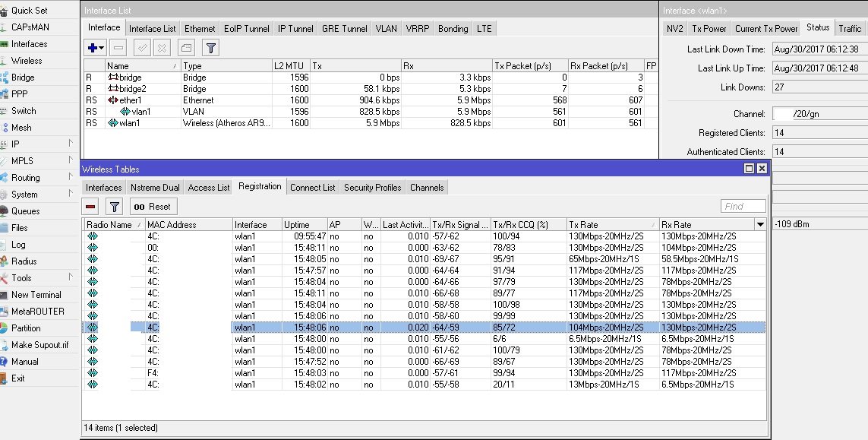The width and height of the screenshot is (868, 440).
Task: Switch to the NV2 tab in wlan1 window
Action: pyautogui.click(x=675, y=29)
